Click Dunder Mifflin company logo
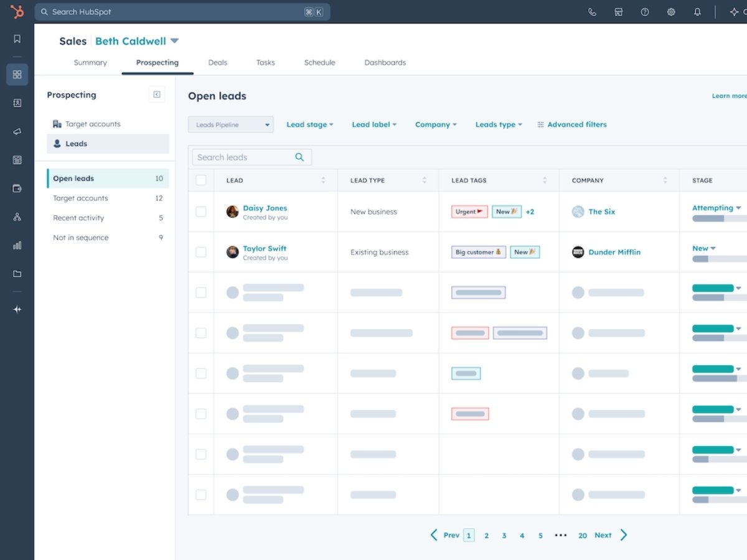 tap(578, 252)
